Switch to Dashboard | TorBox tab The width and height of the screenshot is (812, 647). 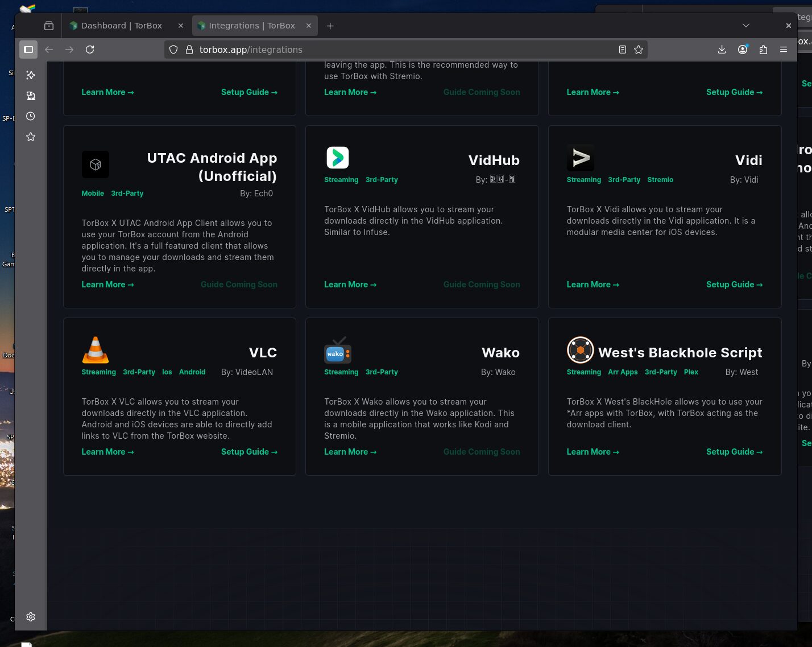click(x=122, y=26)
